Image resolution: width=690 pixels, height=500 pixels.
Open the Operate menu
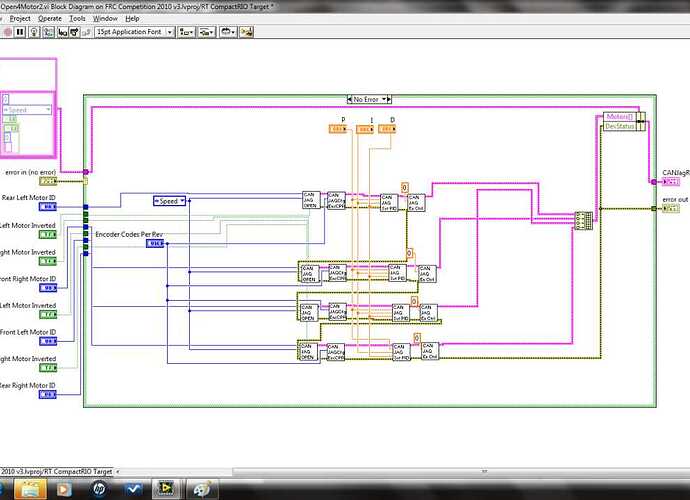pos(50,18)
